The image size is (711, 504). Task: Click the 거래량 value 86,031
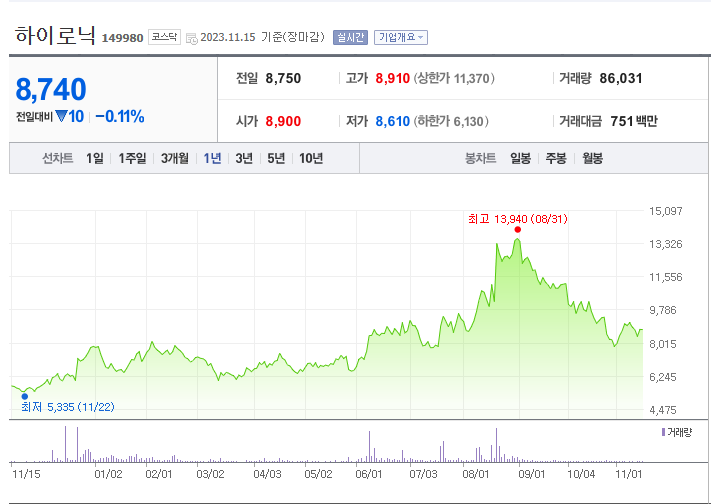[621, 78]
